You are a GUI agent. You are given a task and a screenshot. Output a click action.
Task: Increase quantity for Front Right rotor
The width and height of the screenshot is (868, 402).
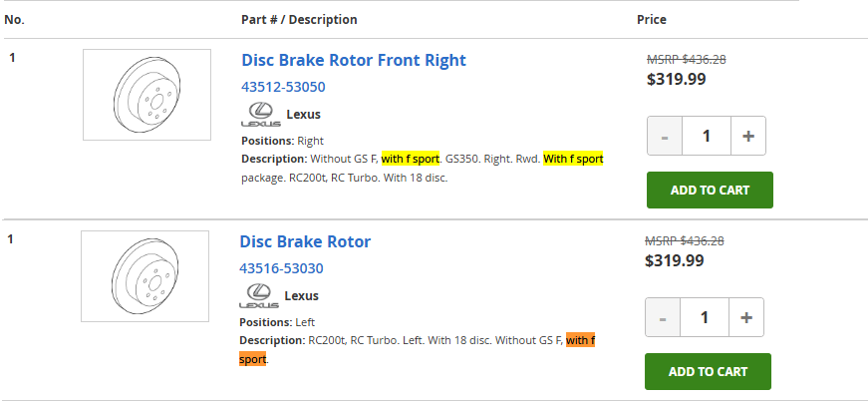coord(747,136)
